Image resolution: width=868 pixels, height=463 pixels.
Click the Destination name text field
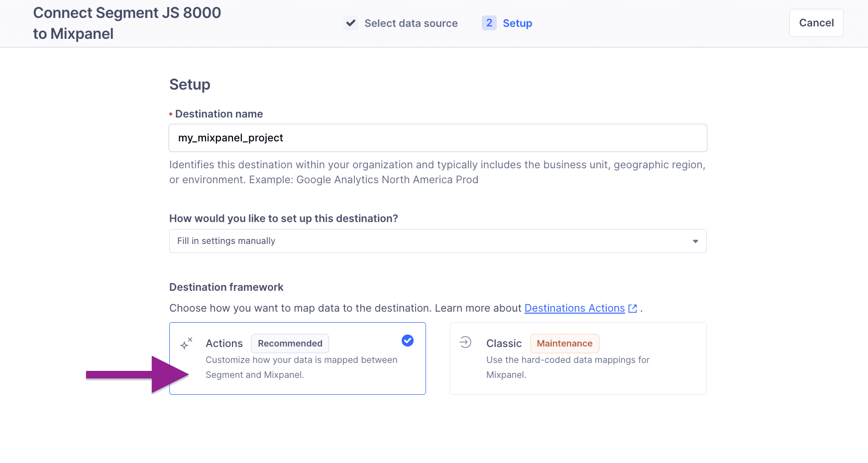437,138
